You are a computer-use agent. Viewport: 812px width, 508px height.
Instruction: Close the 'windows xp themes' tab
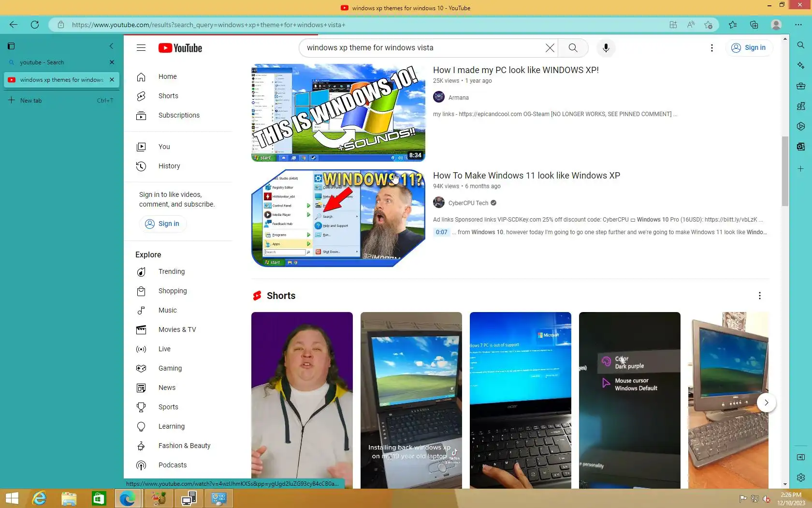click(x=112, y=80)
